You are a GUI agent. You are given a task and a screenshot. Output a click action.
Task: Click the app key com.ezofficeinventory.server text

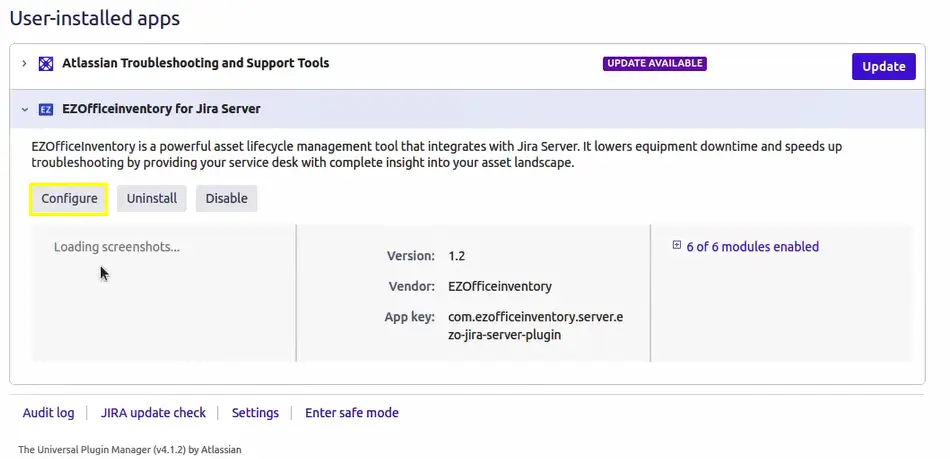pyautogui.click(x=536, y=326)
